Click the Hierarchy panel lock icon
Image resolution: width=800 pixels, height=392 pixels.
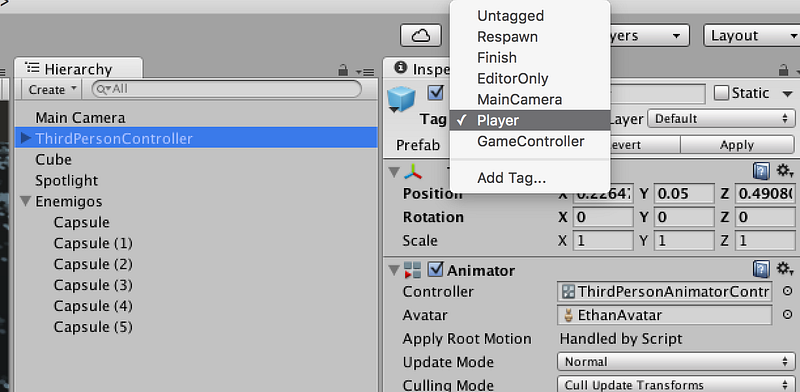343,70
